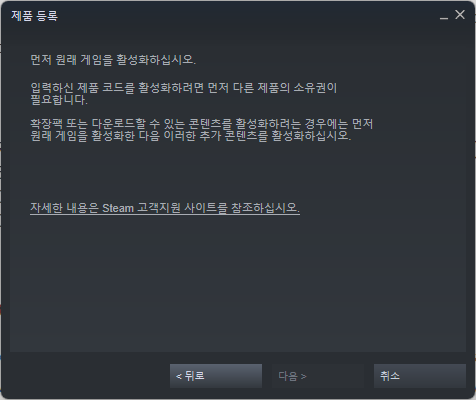
Task: Click the empty dark panel below the support link
Action: click(x=238, y=283)
